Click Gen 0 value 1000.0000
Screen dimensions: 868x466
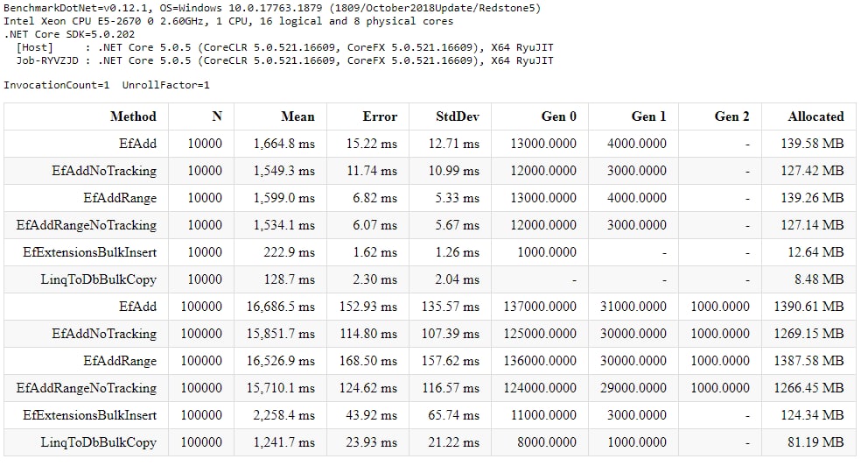coord(547,252)
